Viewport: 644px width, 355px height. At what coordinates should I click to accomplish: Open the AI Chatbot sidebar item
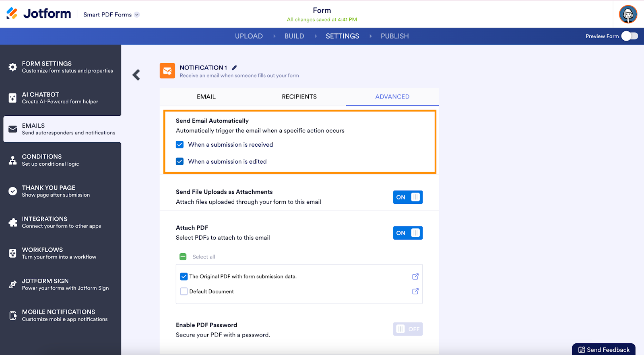60,98
